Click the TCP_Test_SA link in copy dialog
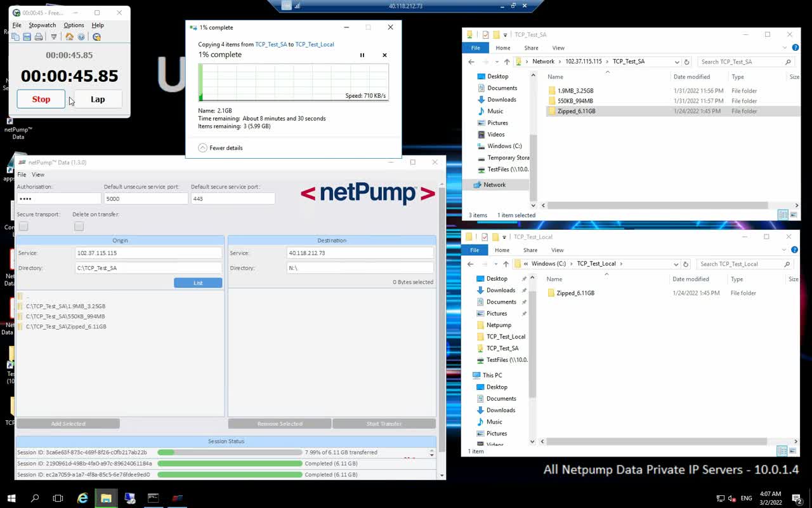The width and height of the screenshot is (812, 508). [271, 44]
